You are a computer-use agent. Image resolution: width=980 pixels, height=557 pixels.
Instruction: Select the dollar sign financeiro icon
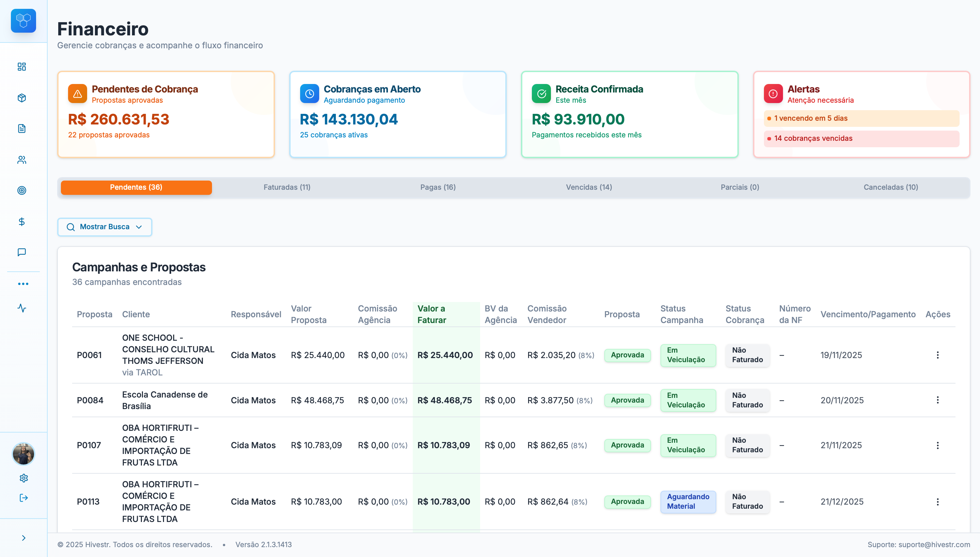point(22,221)
